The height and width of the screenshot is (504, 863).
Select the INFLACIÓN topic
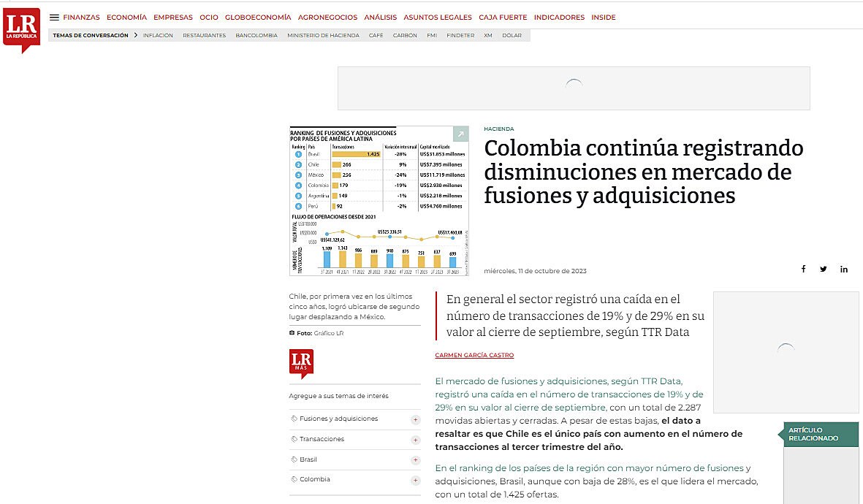click(158, 35)
